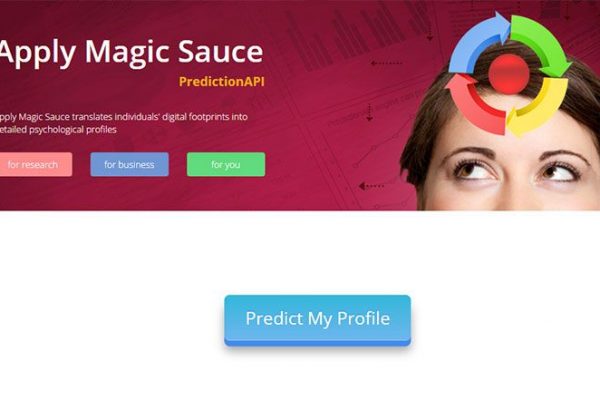Click the Apply Magic Sauce title

(131, 53)
